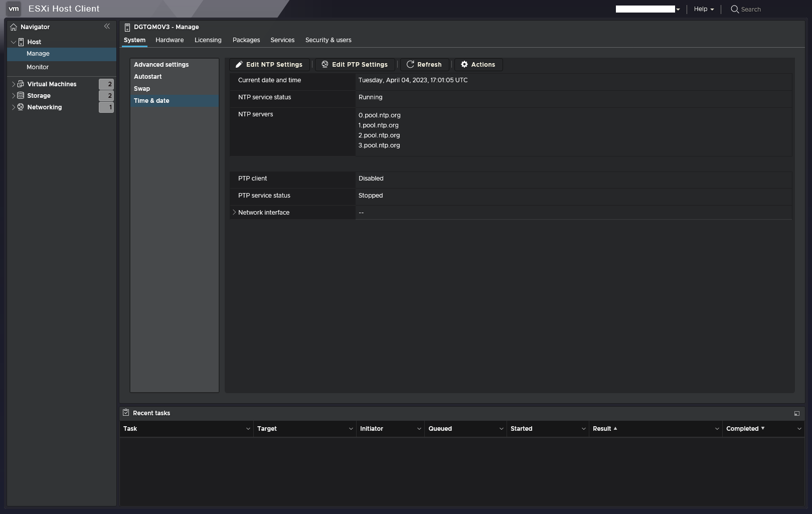
Task: Open the Actions gear menu
Action: click(x=477, y=64)
